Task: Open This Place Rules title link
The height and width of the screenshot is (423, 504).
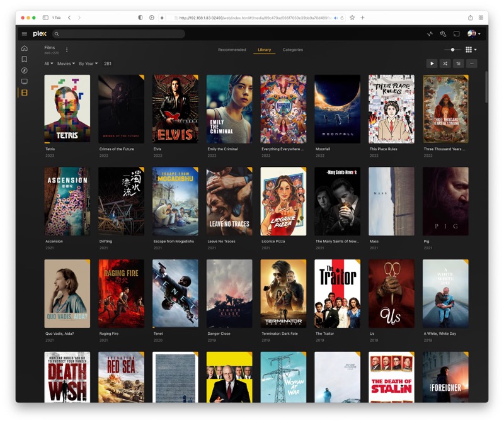Action: coord(383,149)
